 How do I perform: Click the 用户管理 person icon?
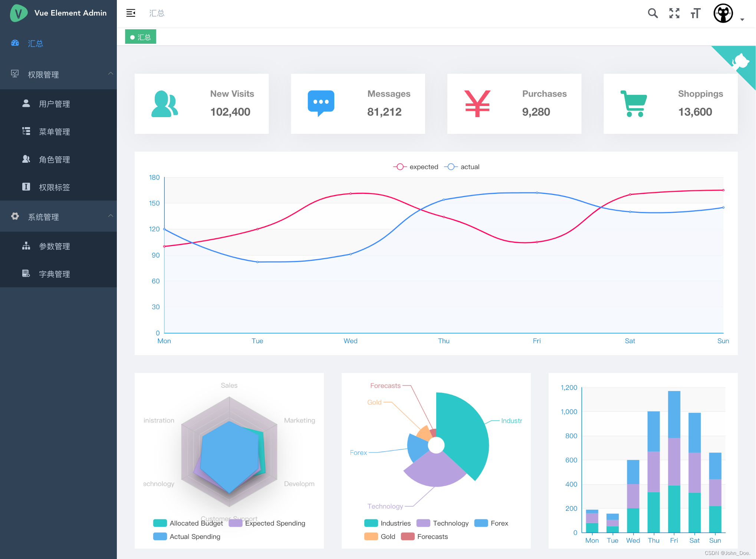(x=26, y=103)
